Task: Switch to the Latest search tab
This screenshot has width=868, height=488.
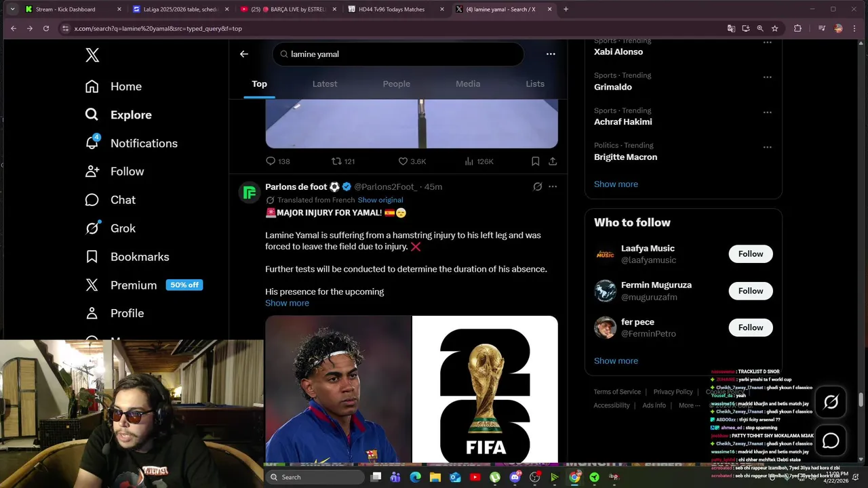Action: (x=325, y=84)
